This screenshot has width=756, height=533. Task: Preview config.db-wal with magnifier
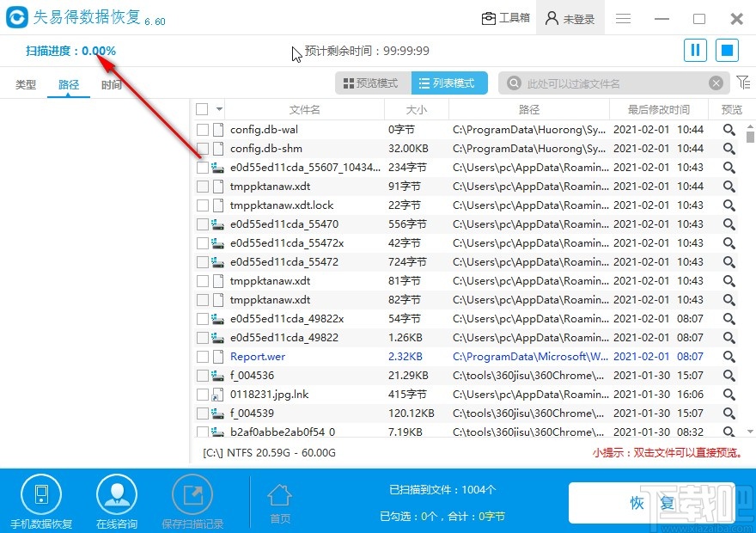click(729, 130)
